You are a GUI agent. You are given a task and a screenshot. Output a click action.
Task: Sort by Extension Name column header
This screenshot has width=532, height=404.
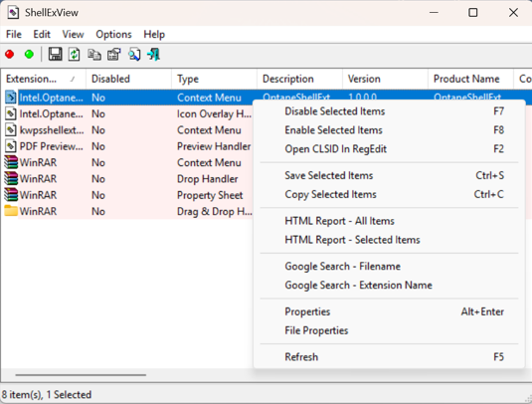(x=43, y=79)
